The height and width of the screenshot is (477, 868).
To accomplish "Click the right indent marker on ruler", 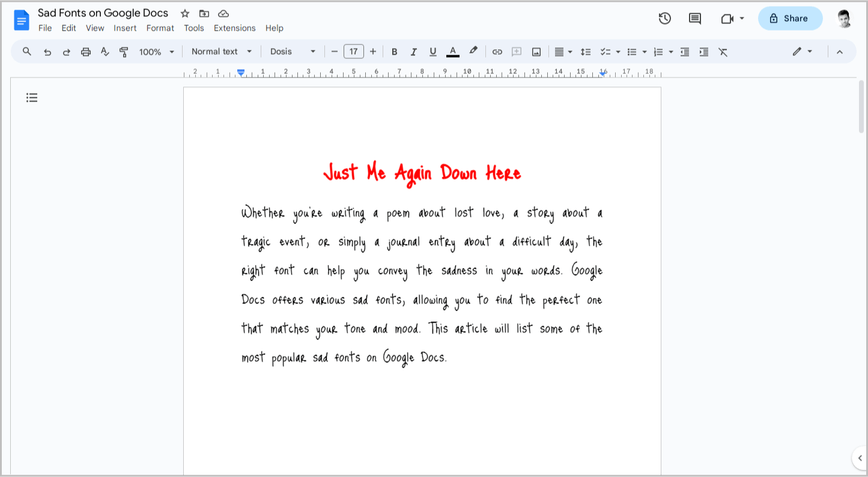I will (602, 74).
